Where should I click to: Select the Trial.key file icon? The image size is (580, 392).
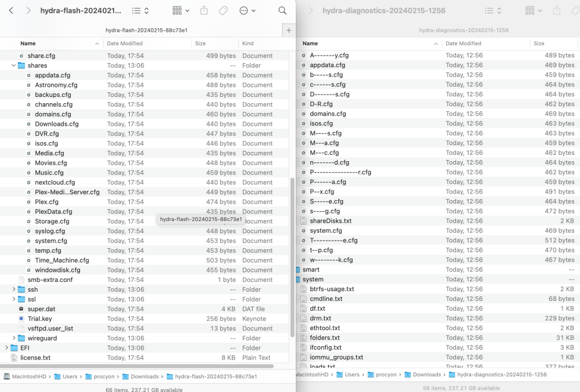click(x=21, y=318)
